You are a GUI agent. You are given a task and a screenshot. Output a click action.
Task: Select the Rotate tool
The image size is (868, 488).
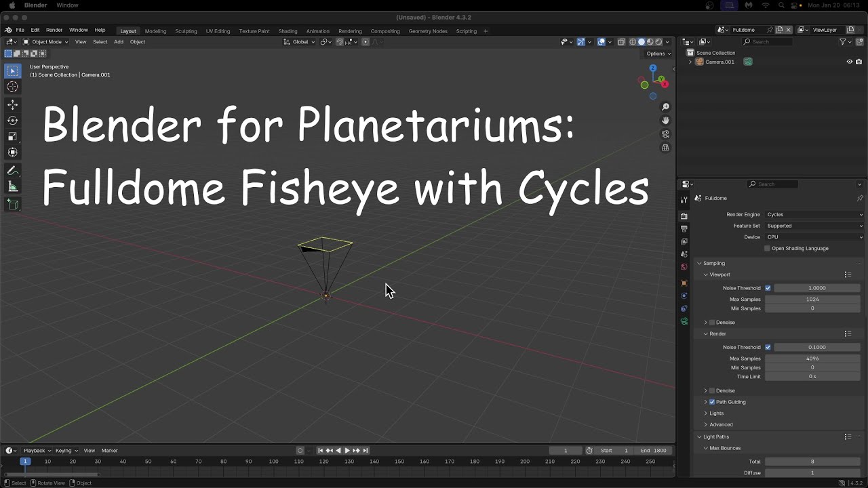point(12,120)
